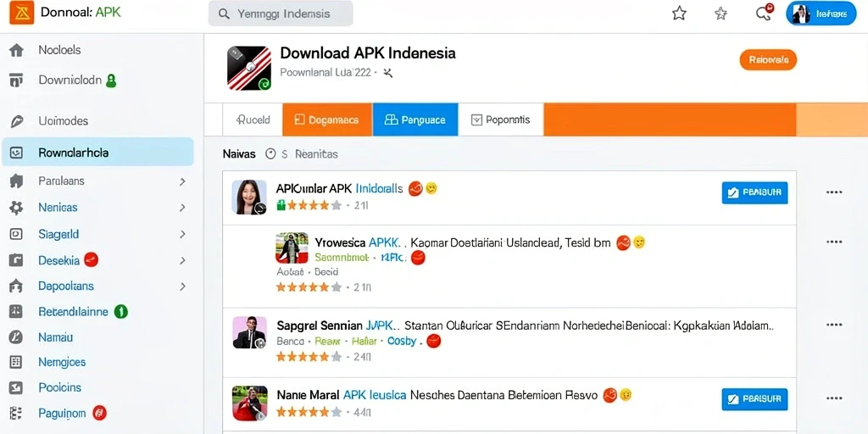Open the Nanie Maral row thumbnail
This screenshot has height=434, width=868.
[x=250, y=403]
